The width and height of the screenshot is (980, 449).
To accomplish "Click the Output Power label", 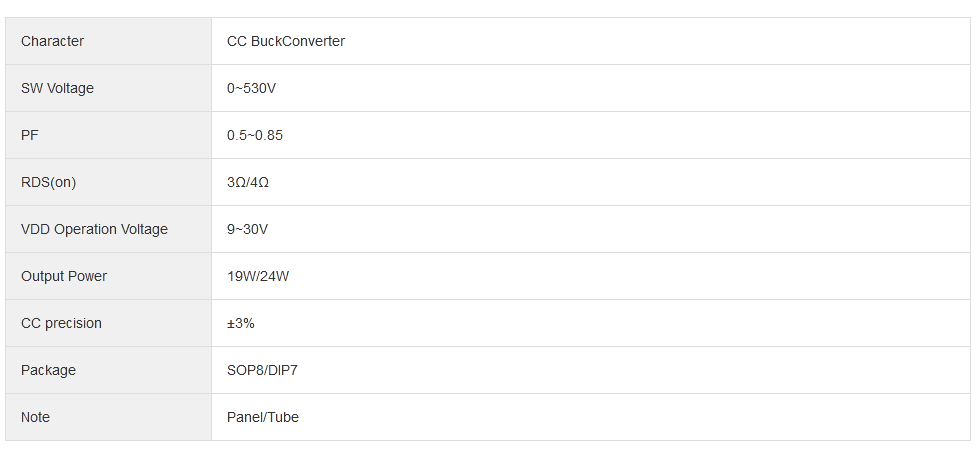I will pyautogui.click(x=64, y=276).
